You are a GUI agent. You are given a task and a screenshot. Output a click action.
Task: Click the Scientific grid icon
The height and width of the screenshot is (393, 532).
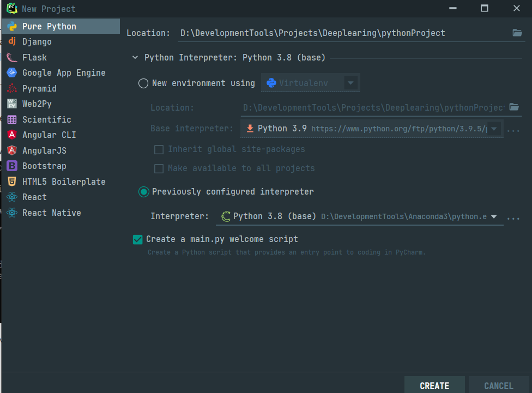pos(12,119)
